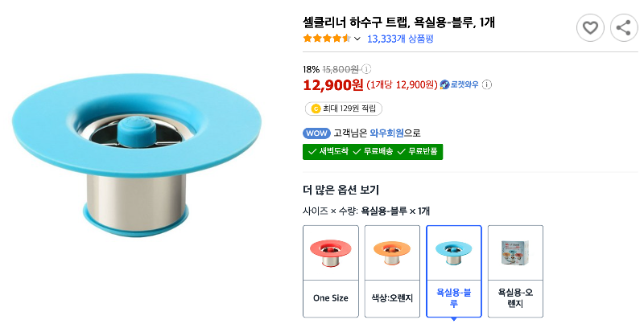Click gold coin icon in 적립 badge

[316, 109]
